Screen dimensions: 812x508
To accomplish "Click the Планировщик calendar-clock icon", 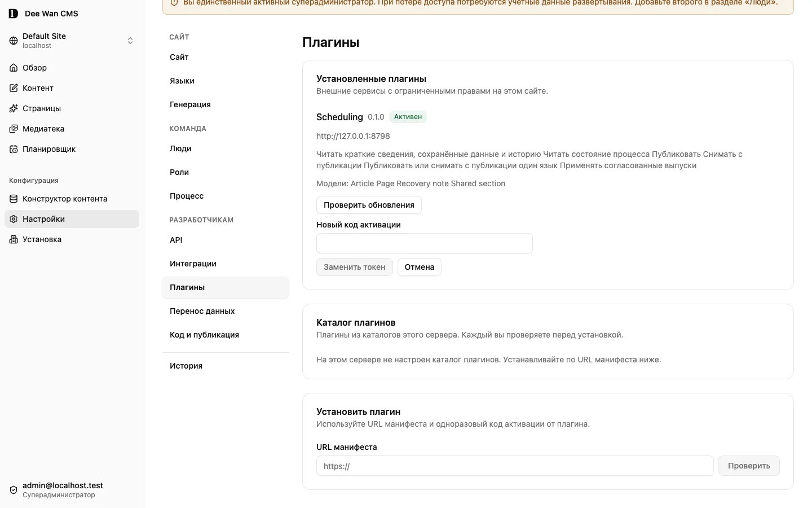I will click(14, 149).
